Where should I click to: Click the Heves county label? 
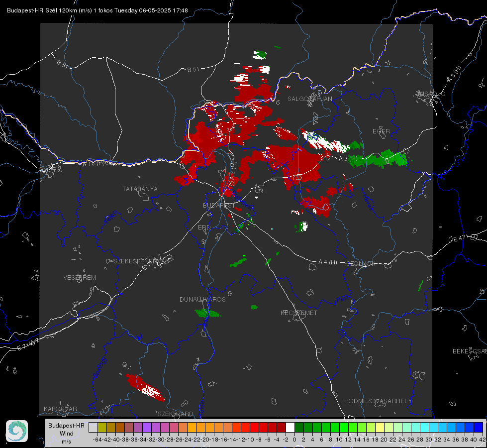click(368, 202)
